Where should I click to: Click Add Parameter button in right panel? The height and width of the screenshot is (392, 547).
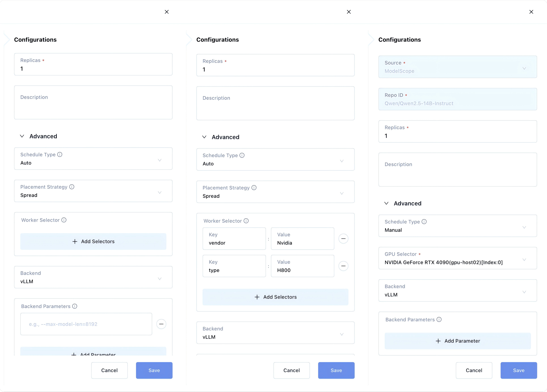pos(458,341)
